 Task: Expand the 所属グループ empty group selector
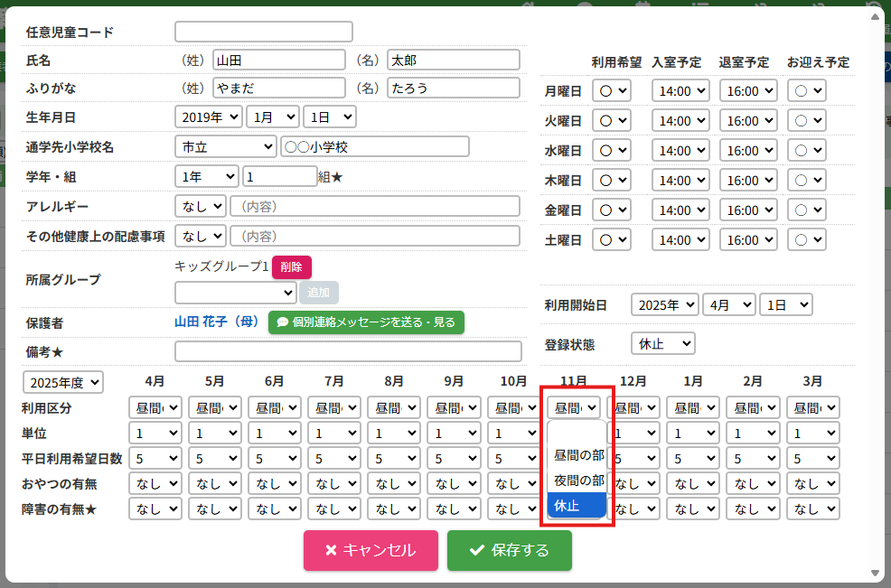pyautogui.click(x=235, y=293)
